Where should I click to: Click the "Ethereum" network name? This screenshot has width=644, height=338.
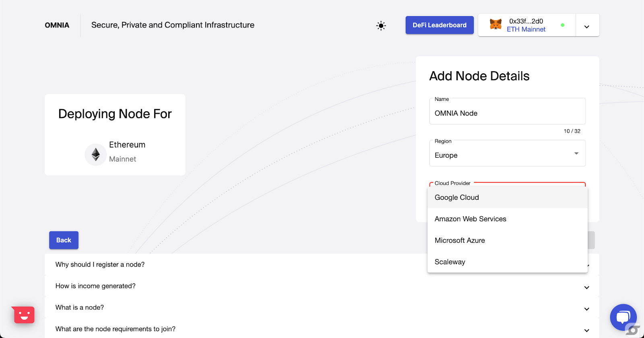pyautogui.click(x=127, y=145)
